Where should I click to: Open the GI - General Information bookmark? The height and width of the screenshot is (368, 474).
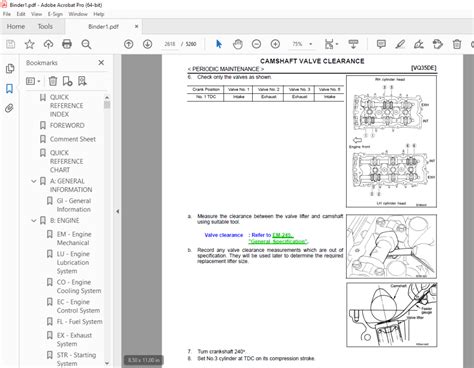74,205
